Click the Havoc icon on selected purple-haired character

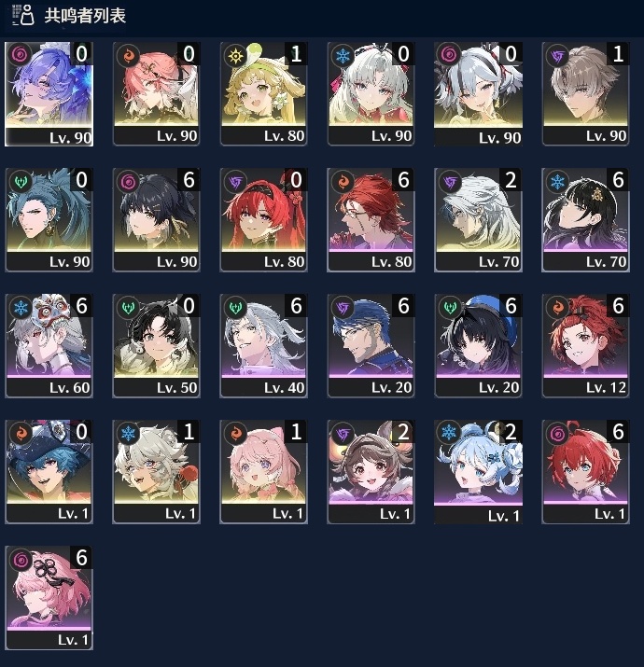[20, 54]
